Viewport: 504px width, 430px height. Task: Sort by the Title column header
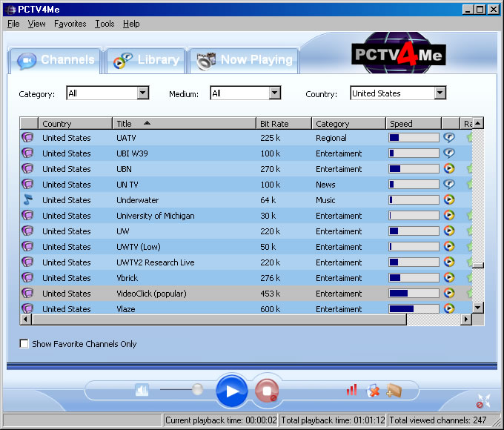click(184, 124)
